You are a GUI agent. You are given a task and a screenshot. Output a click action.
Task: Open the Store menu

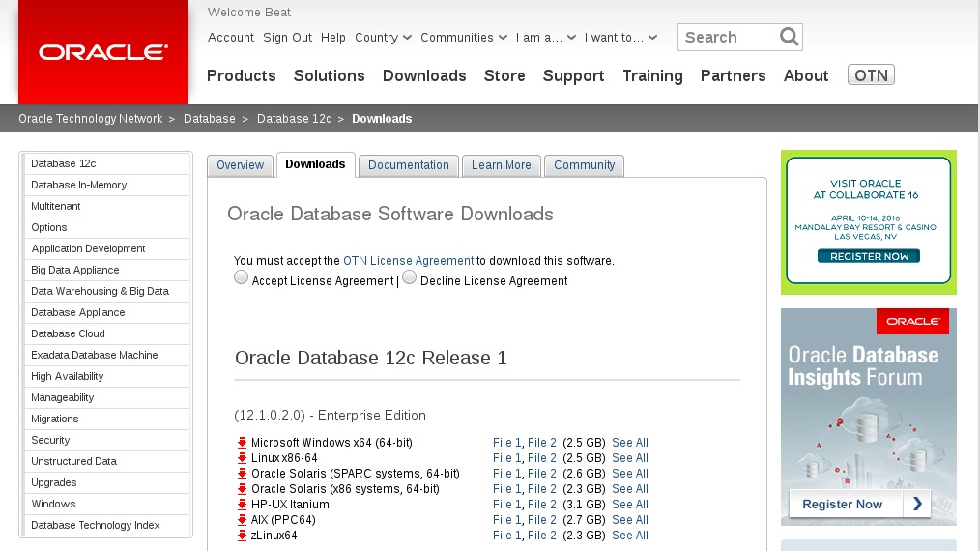pyautogui.click(x=504, y=75)
